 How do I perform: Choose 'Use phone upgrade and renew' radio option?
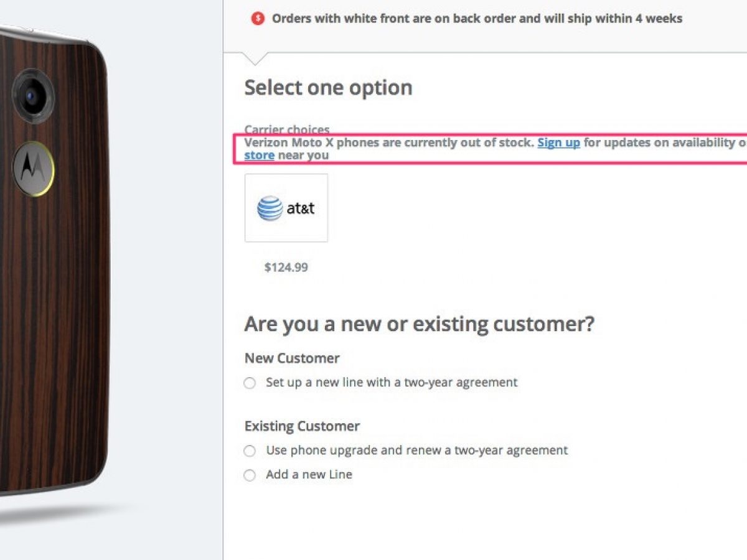click(x=250, y=451)
